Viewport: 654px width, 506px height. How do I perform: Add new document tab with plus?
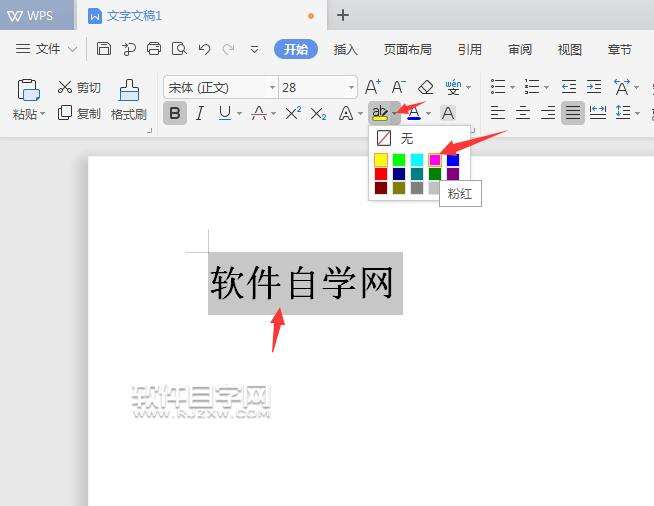click(343, 15)
